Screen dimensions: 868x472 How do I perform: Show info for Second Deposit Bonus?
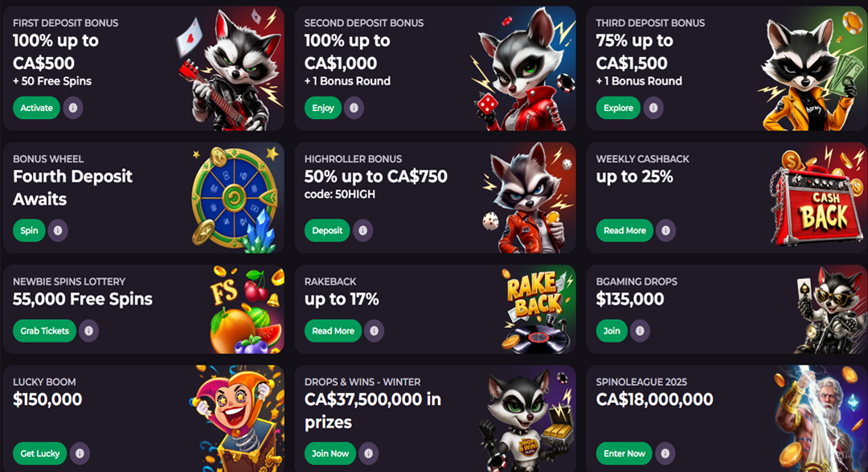[354, 108]
